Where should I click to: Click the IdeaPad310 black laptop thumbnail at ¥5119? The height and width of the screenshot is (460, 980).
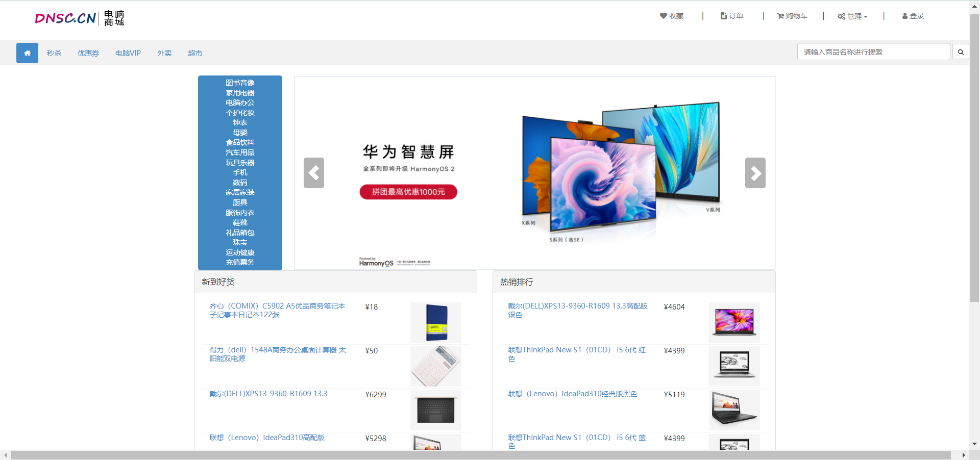pyautogui.click(x=734, y=410)
